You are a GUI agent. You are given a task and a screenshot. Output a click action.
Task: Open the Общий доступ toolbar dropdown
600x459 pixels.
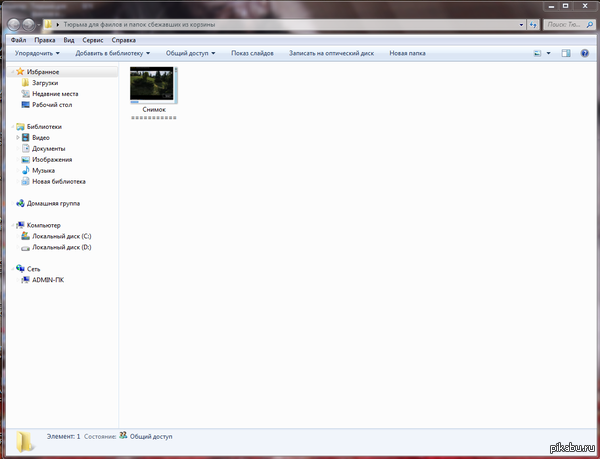(190, 53)
